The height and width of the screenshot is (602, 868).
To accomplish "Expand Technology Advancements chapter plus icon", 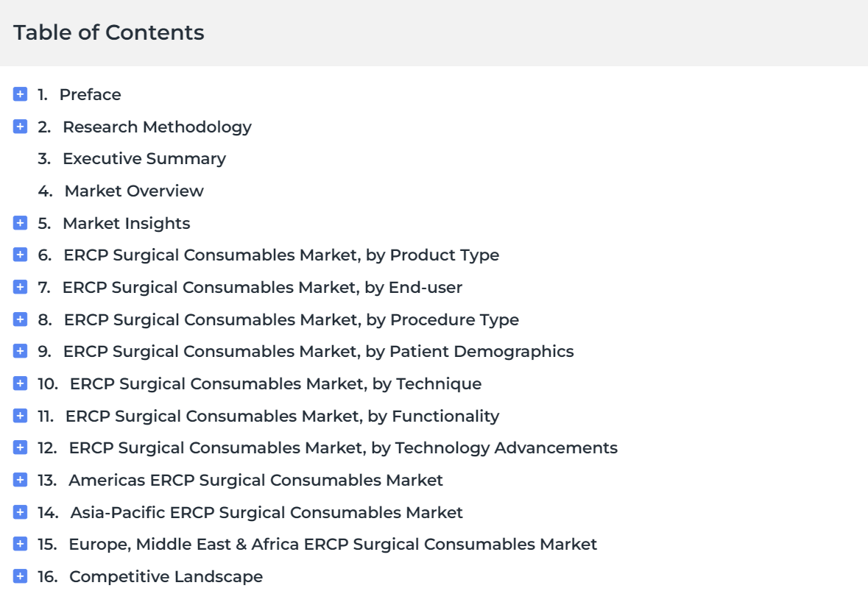I will point(20,447).
